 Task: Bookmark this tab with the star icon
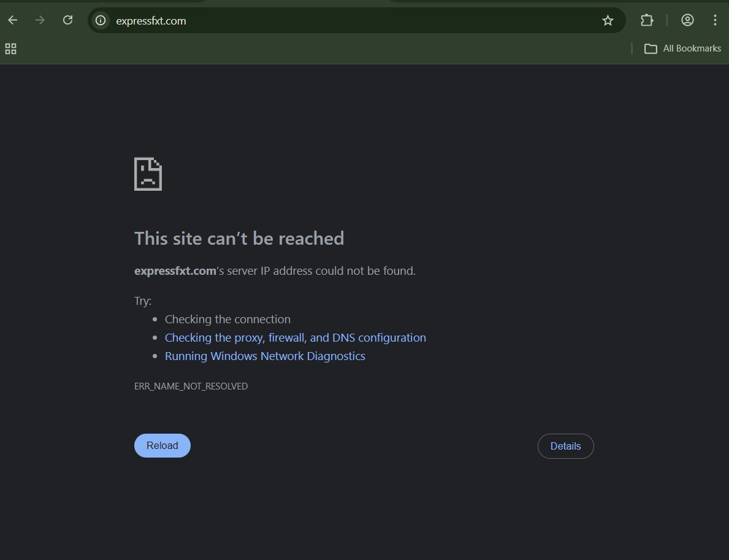pyautogui.click(x=608, y=21)
